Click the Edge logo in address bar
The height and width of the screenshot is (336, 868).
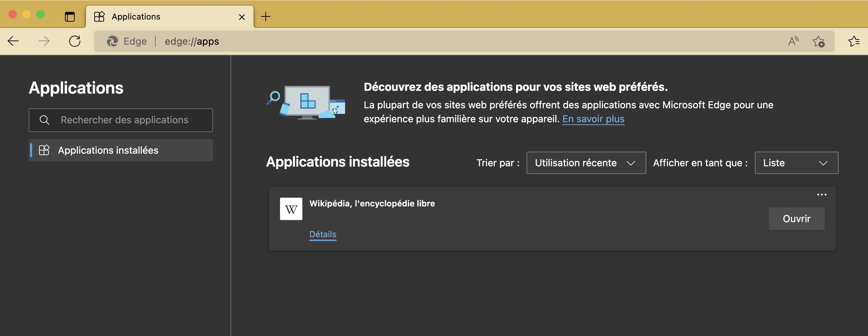(x=112, y=41)
